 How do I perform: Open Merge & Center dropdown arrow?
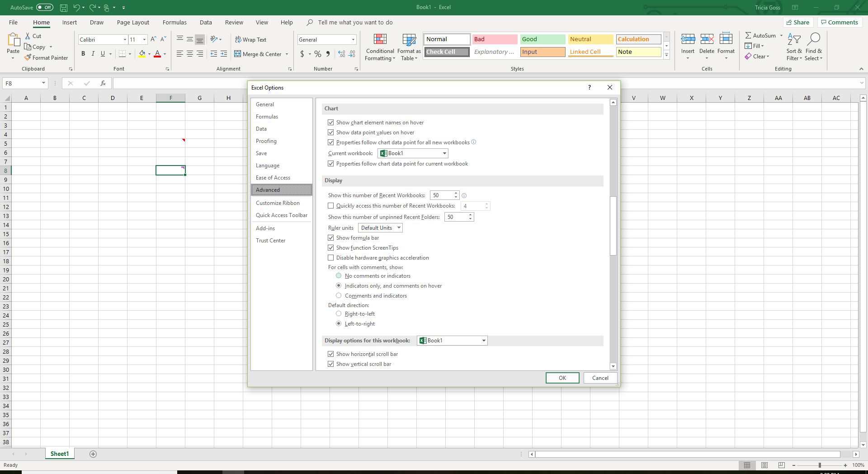pyautogui.click(x=287, y=54)
